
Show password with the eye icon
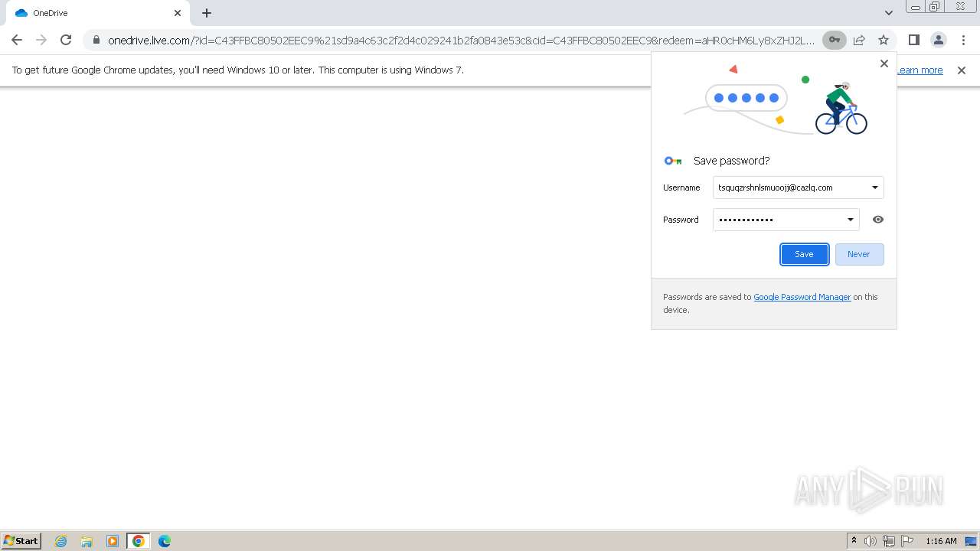tap(878, 220)
